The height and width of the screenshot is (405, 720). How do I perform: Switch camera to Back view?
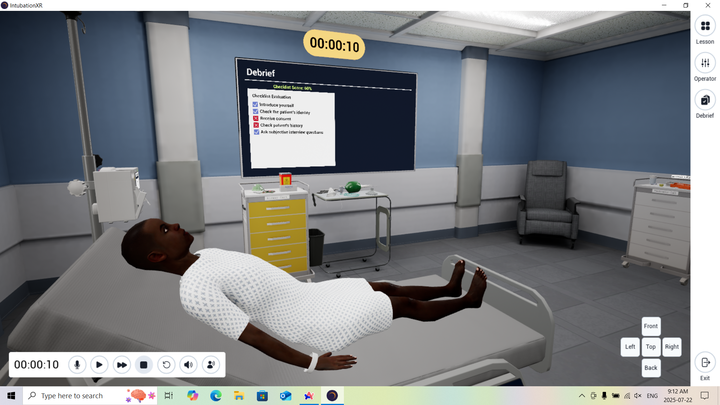click(651, 368)
